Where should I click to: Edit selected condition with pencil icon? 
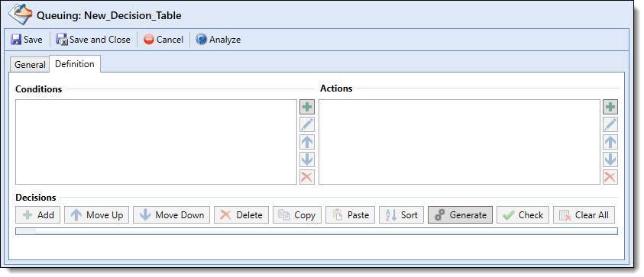click(307, 124)
